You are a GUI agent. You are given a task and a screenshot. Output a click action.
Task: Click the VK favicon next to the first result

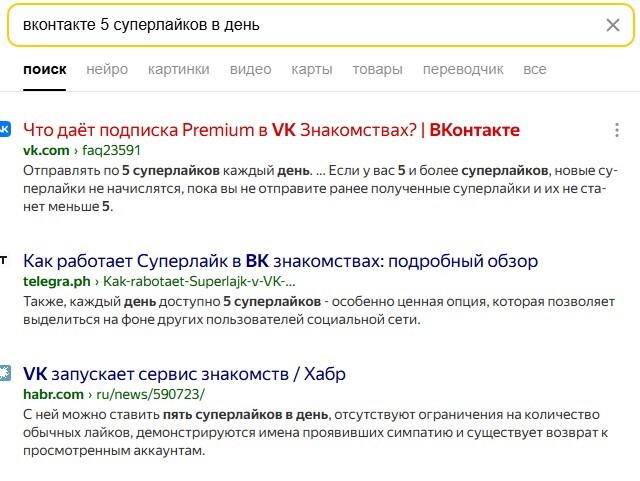[5, 129]
